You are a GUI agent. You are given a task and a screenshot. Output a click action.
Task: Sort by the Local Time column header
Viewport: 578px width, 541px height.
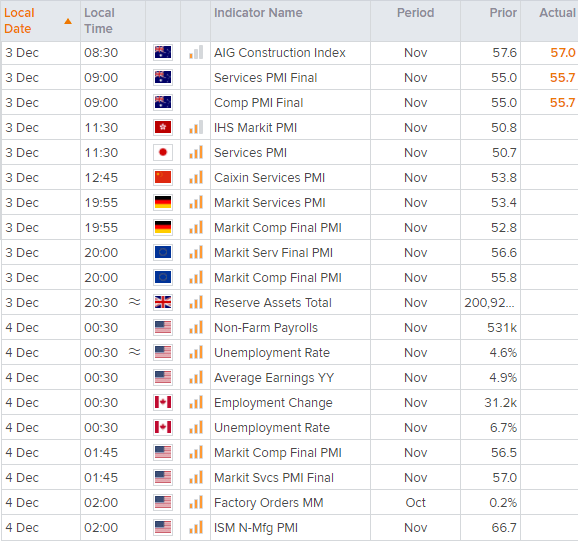point(99,21)
